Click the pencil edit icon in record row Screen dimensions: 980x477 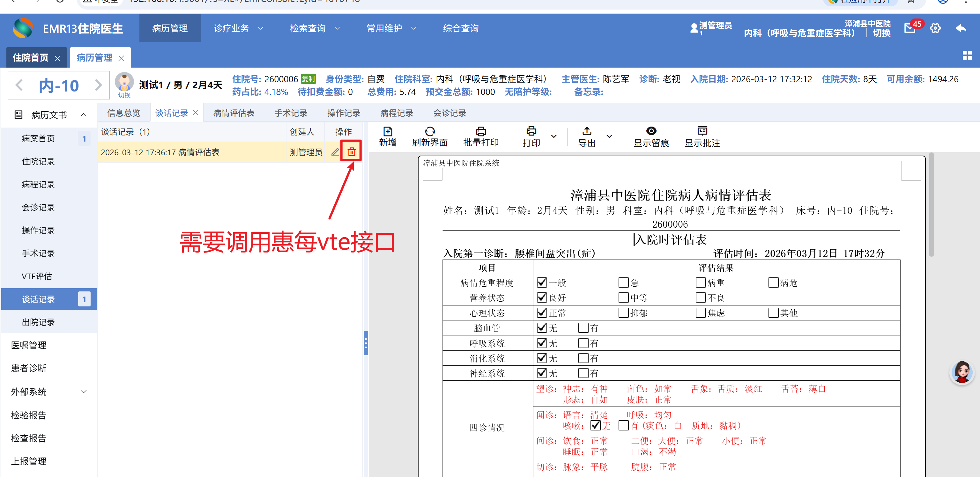coord(335,152)
